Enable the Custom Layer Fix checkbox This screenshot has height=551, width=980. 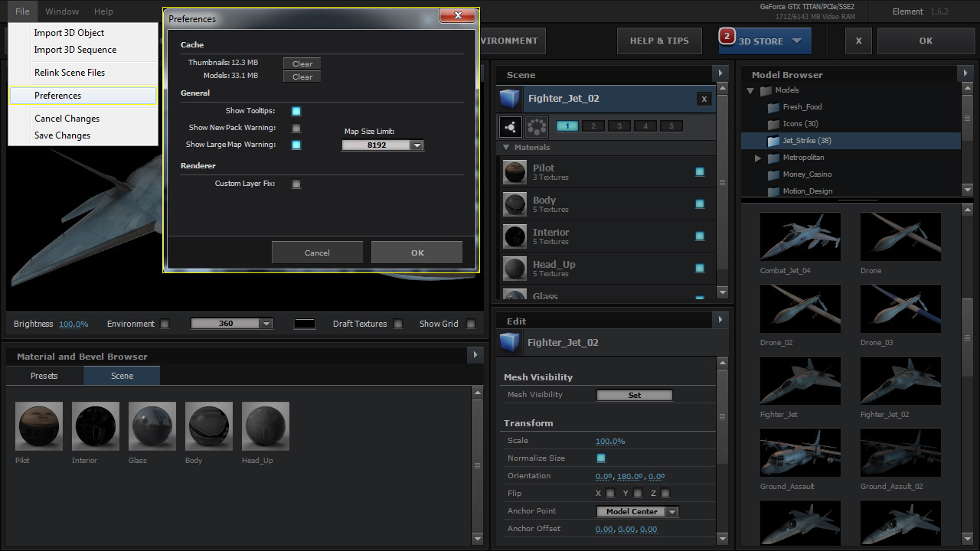point(296,184)
